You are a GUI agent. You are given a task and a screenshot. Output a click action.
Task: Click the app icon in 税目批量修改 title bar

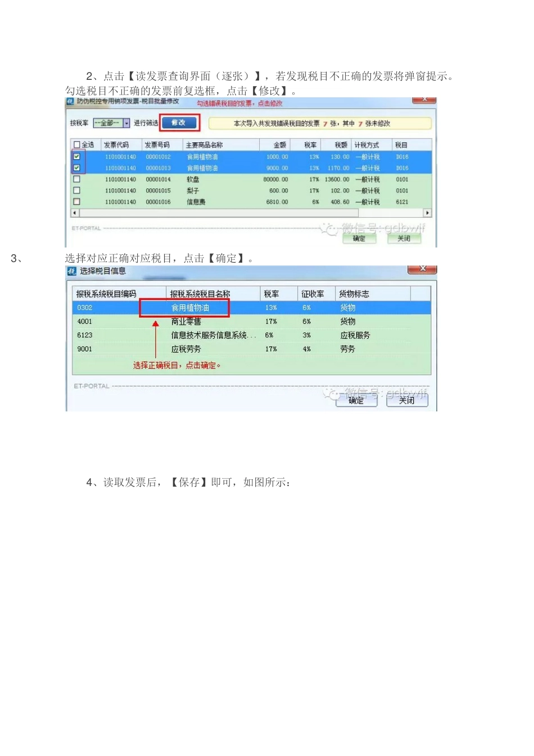click(x=70, y=101)
